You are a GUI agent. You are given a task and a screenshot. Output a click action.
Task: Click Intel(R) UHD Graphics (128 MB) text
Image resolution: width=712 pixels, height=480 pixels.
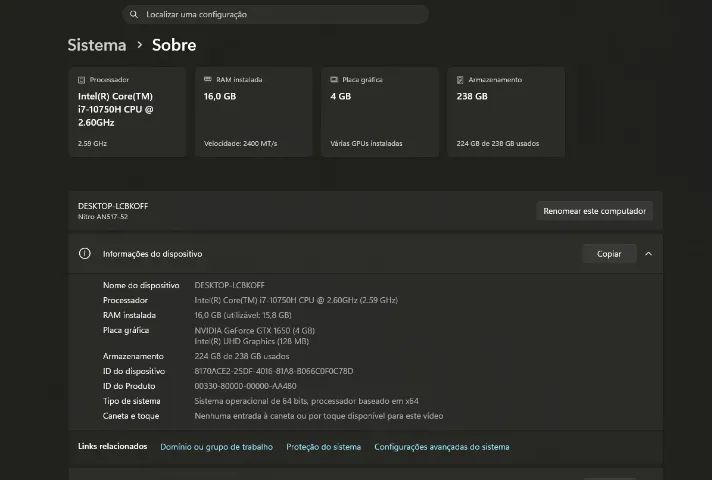252,341
